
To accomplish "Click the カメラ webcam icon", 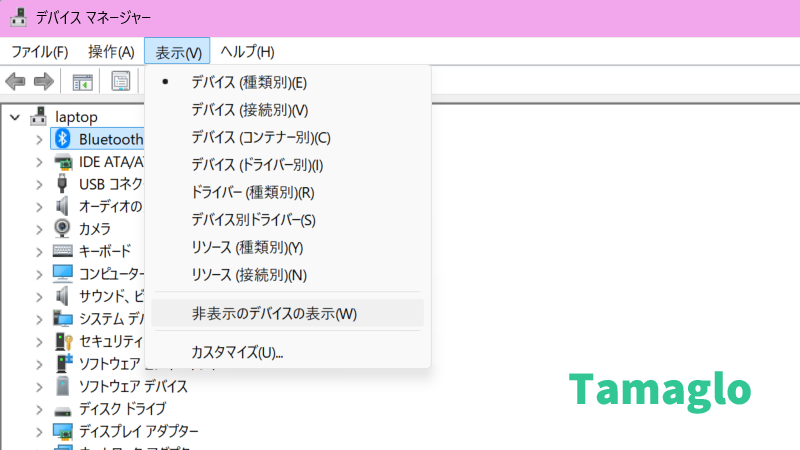I will pos(62,228).
